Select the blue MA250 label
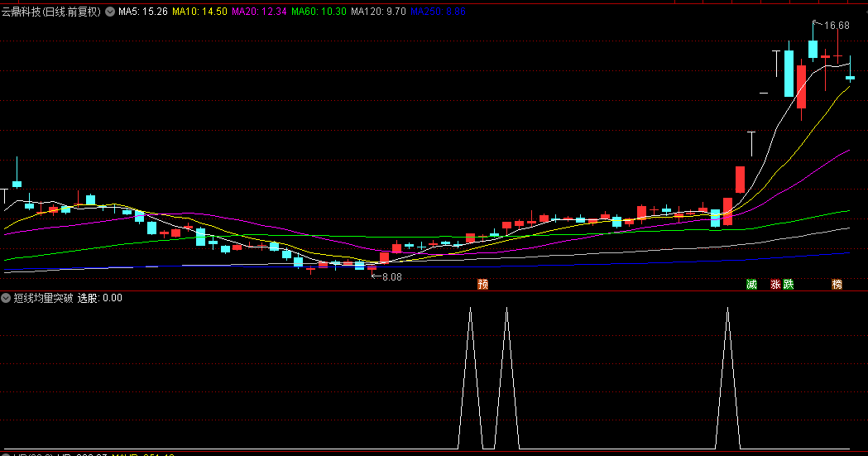 pos(438,12)
